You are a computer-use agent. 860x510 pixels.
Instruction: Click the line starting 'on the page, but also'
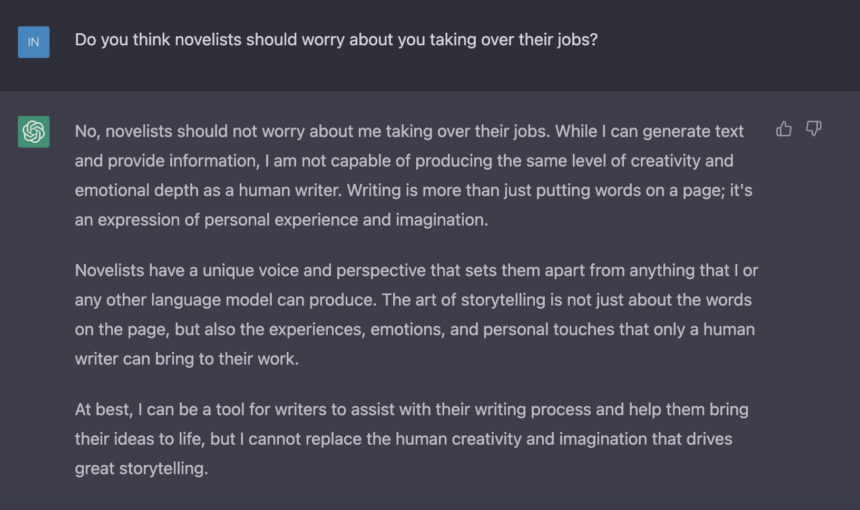coord(415,330)
